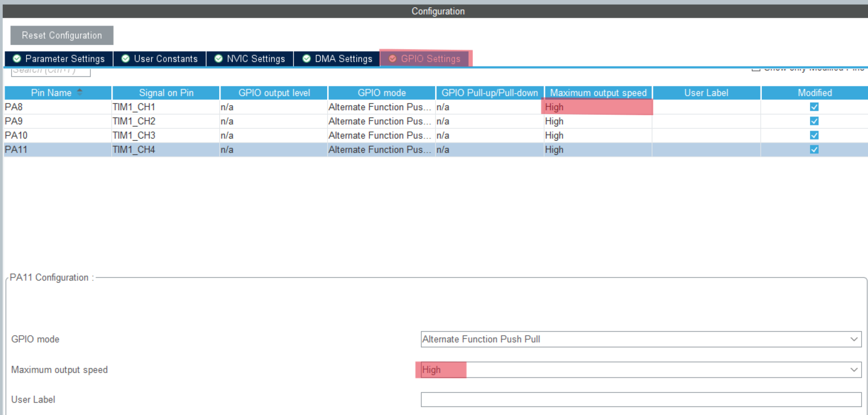Viewport: 868px width, 415px height.
Task: Click the User Label input field
Action: pos(641,399)
